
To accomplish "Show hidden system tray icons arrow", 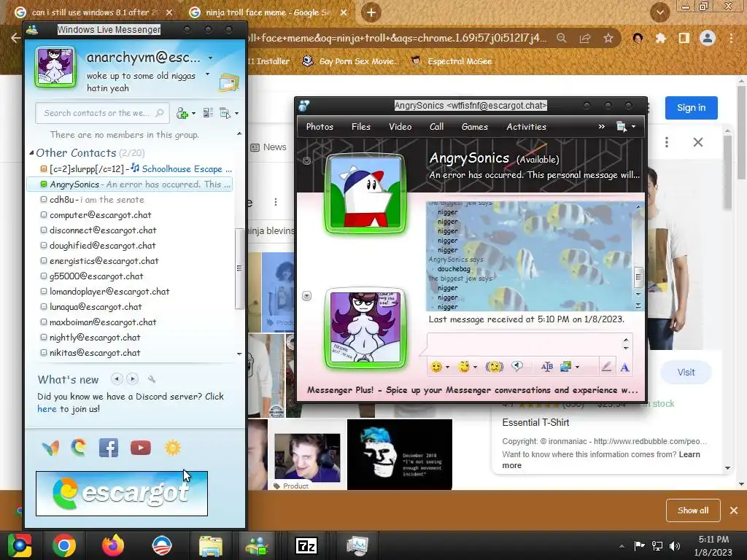I will 622,546.
